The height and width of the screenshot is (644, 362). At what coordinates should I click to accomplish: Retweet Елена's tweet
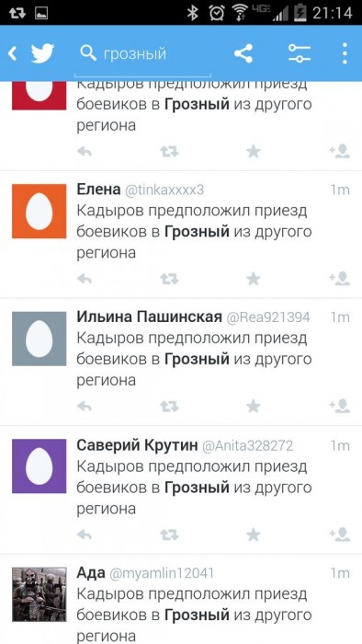[169, 280]
